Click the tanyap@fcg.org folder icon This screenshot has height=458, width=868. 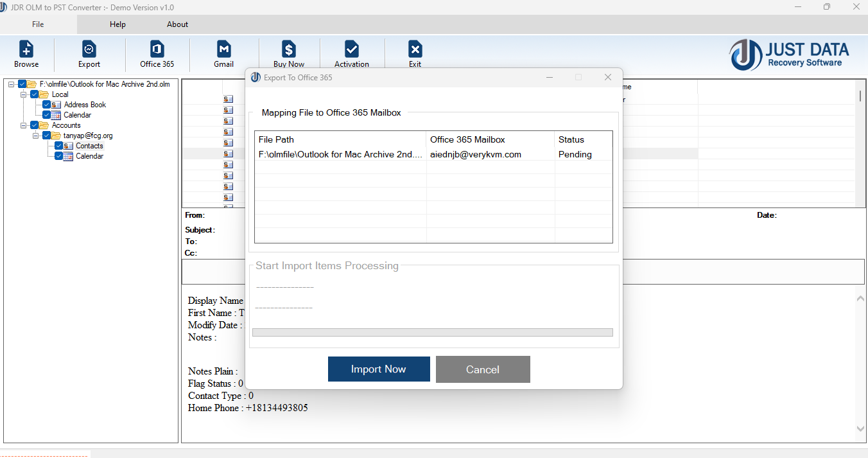click(56, 136)
